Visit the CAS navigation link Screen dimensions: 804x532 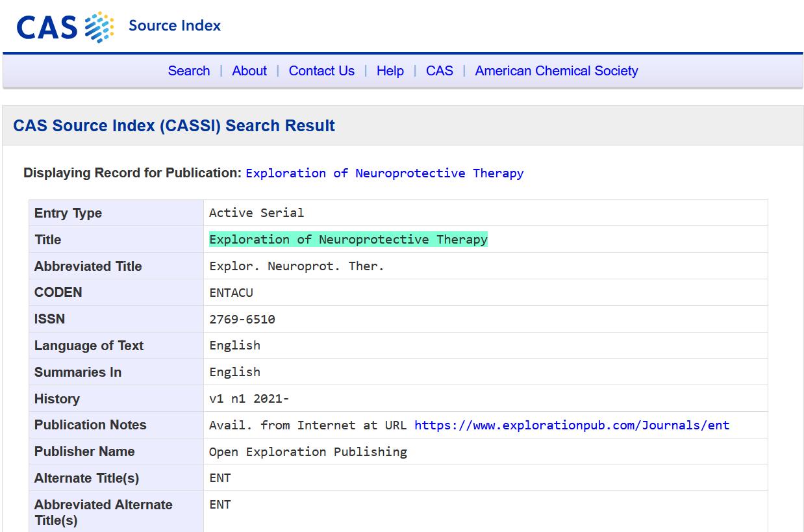(x=440, y=71)
